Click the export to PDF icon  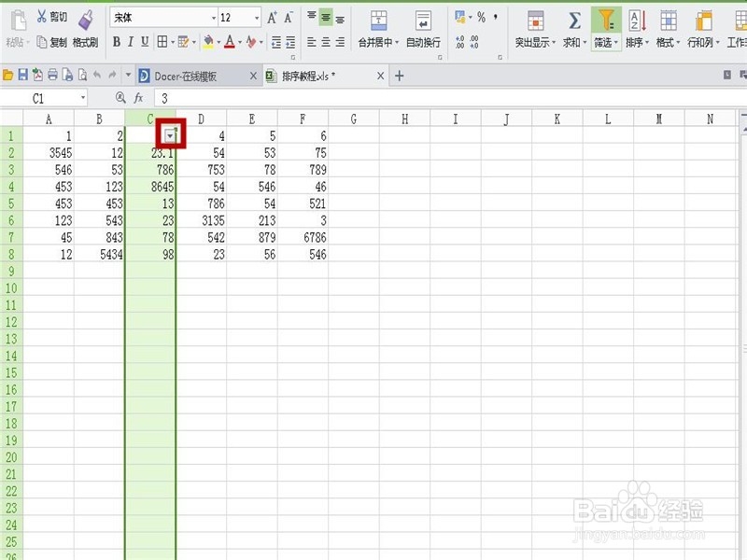pos(37,75)
